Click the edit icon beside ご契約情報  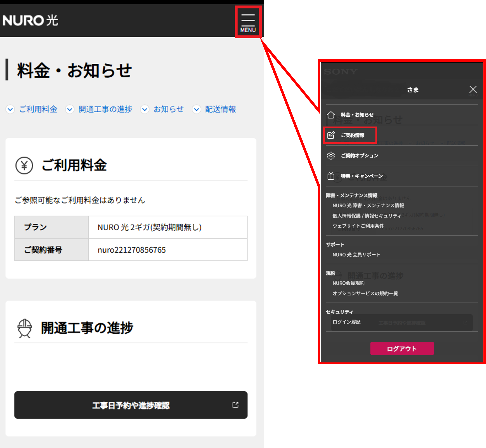coord(331,135)
